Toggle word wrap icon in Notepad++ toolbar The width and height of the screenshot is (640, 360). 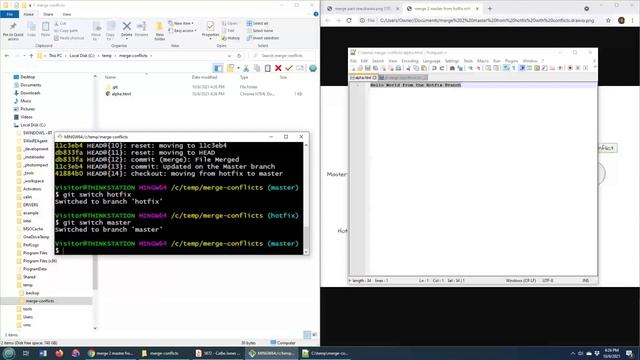click(507, 68)
